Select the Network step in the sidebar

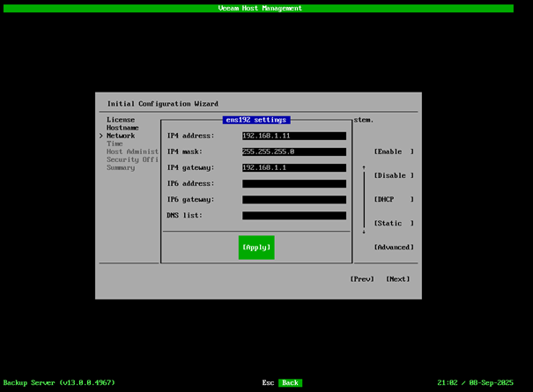121,136
